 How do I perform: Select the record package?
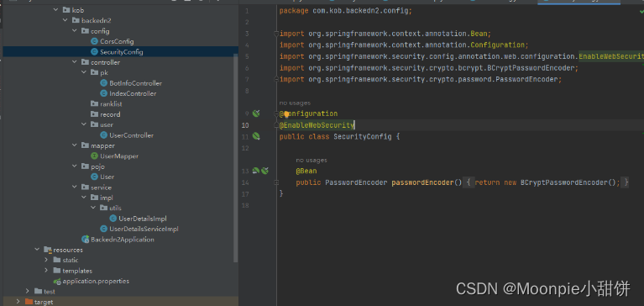pyautogui.click(x=110, y=114)
